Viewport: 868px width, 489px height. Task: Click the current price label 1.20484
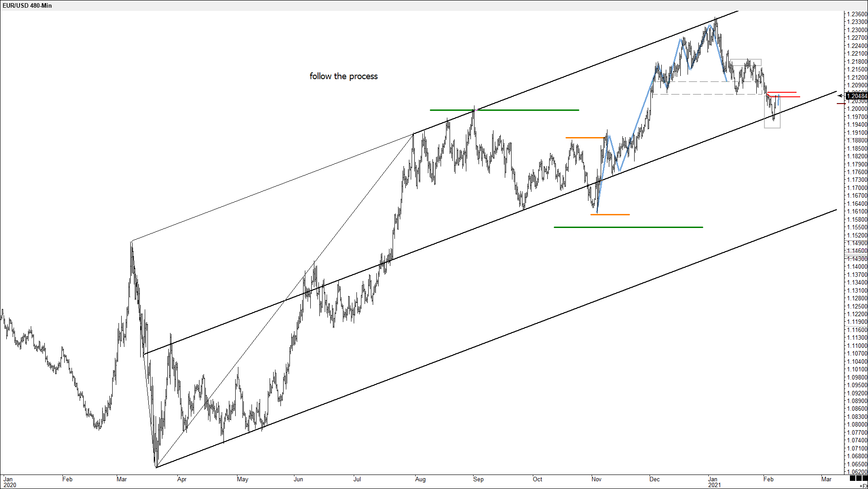pos(857,96)
